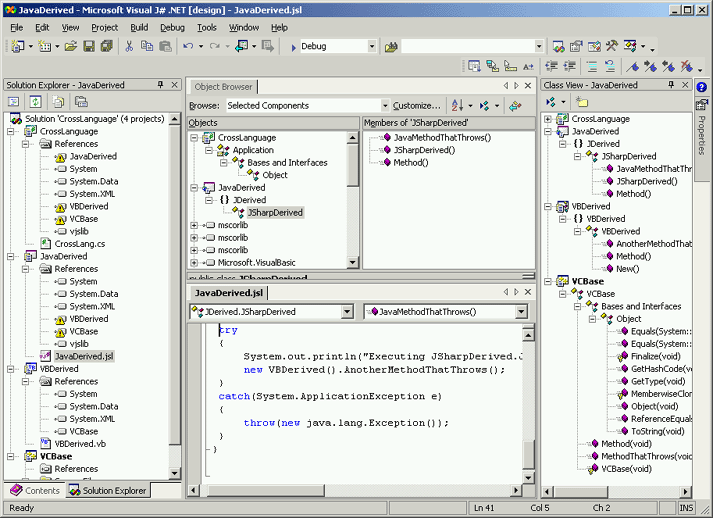Image resolution: width=713 pixels, height=518 pixels.
Task: Select JavaDerived.jsl in Solution Explorer
Action: (x=84, y=357)
